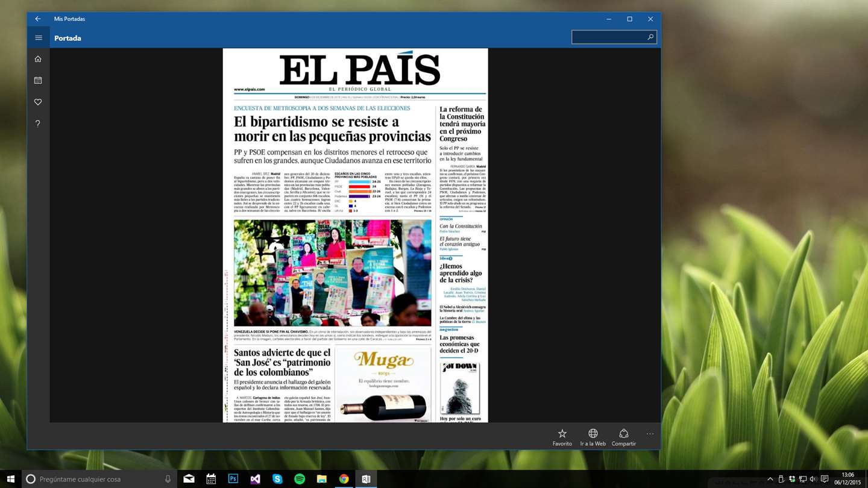Open Photoshop from taskbar

point(233,479)
